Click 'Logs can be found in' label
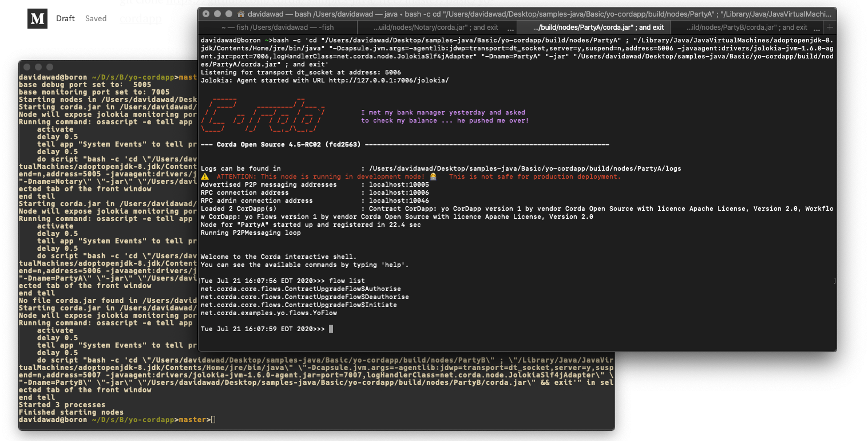 coord(241,168)
